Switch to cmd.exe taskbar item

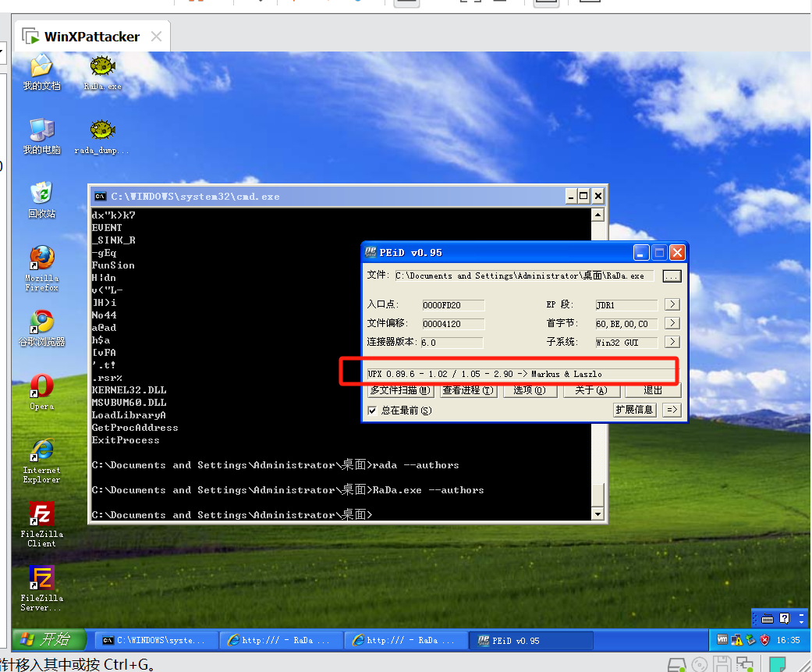155,641
